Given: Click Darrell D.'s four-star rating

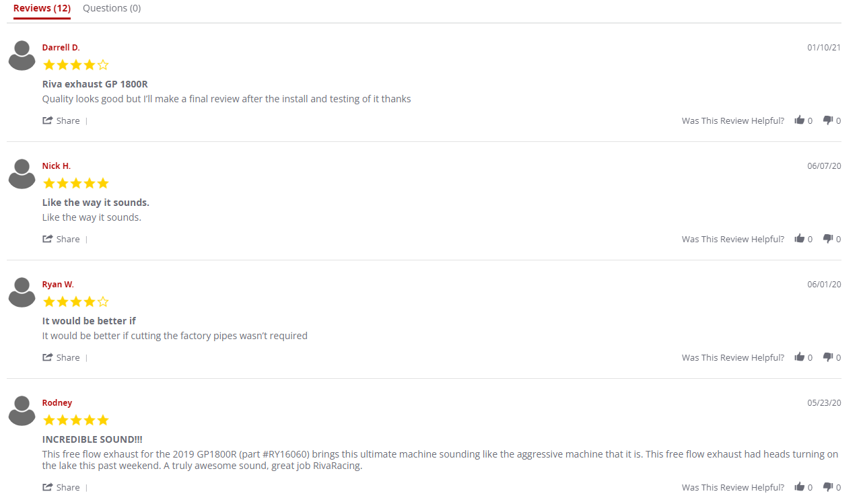Looking at the screenshot, I should point(75,65).
